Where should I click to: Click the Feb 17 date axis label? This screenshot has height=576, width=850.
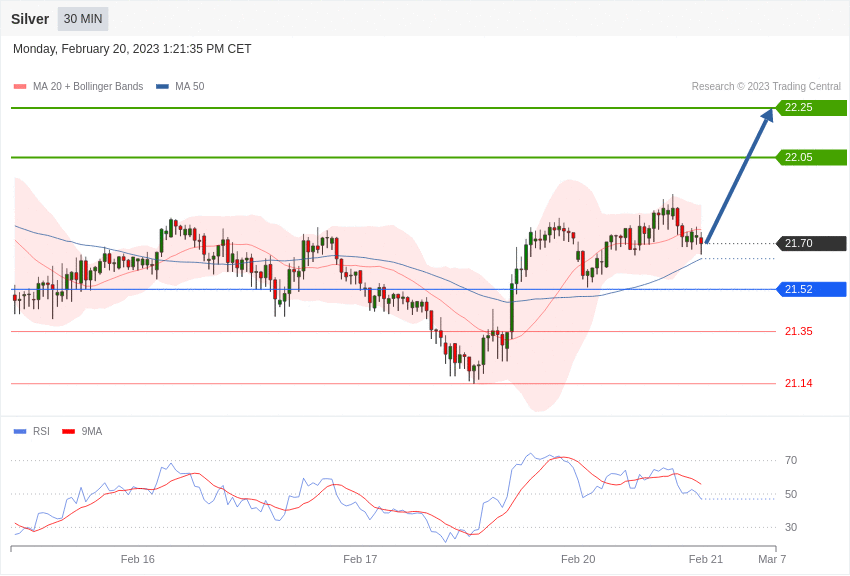360,559
